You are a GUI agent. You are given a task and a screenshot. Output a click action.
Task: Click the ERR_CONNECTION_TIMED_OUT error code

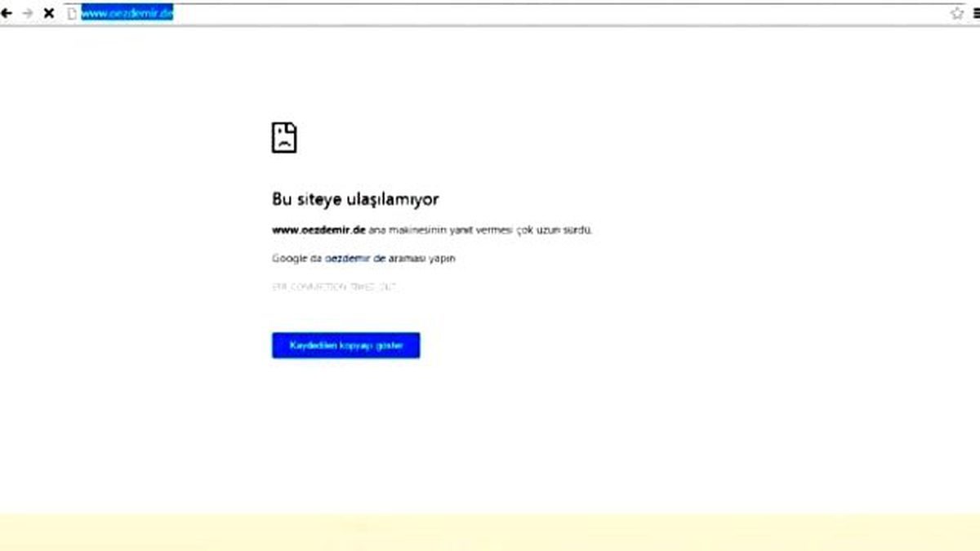click(x=334, y=287)
